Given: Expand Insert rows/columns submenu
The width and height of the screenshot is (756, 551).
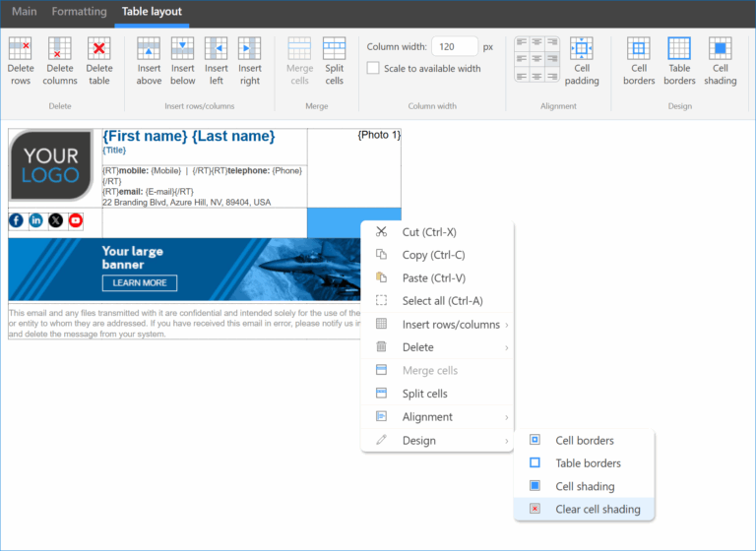Looking at the screenshot, I should click(437, 325).
